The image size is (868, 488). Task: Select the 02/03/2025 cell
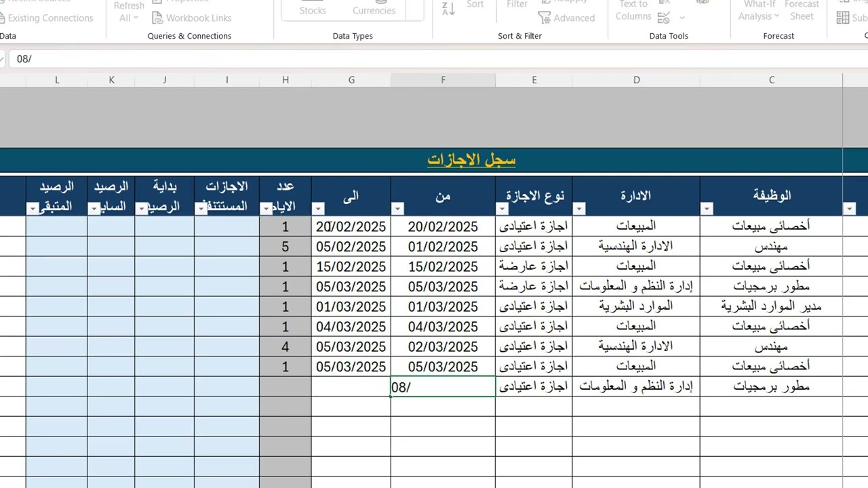[x=443, y=347]
